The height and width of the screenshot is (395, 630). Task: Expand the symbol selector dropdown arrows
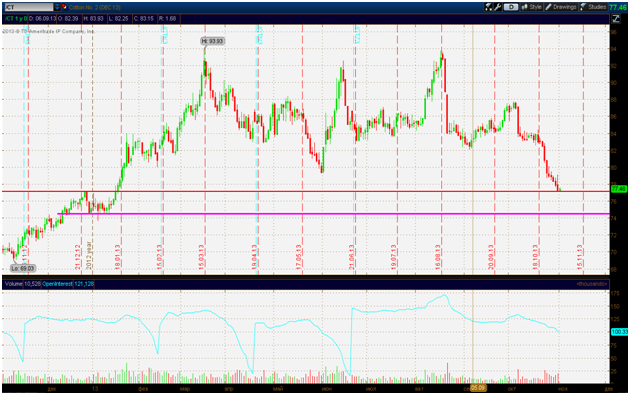click(57, 7)
